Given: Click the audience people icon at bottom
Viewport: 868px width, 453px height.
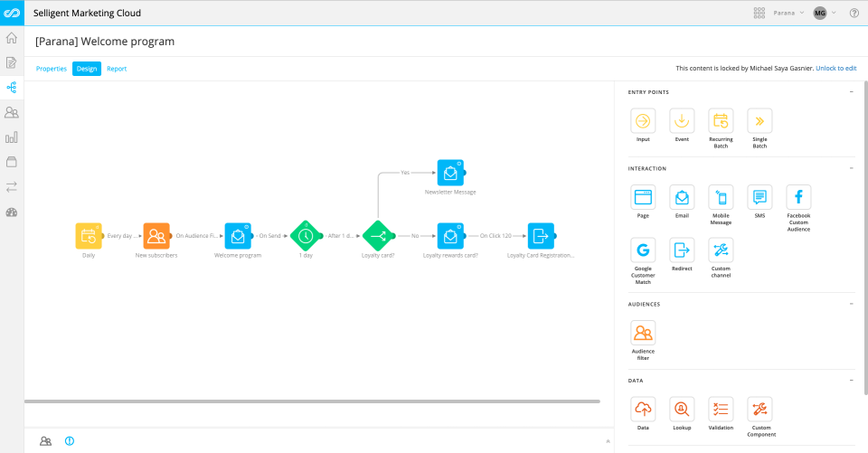Looking at the screenshot, I should coord(45,441).
